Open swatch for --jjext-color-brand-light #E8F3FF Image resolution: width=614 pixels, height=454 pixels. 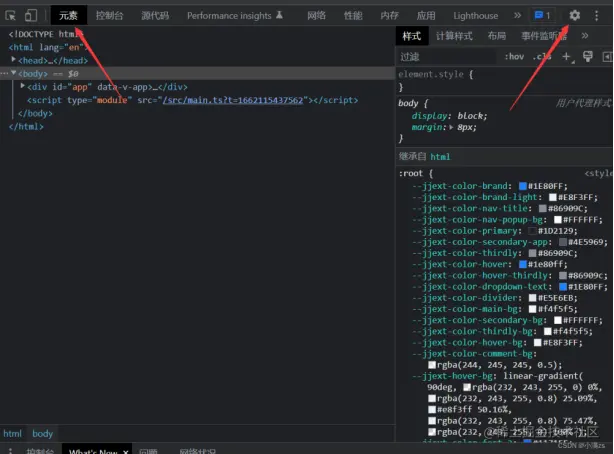pyautogui.click(x=553, y=197)
